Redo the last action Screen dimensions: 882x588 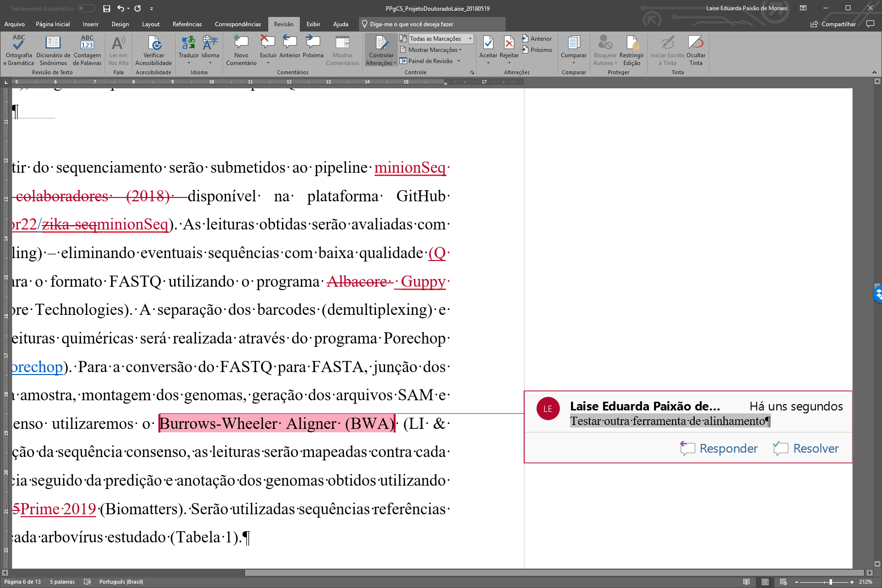coord(138,8)
